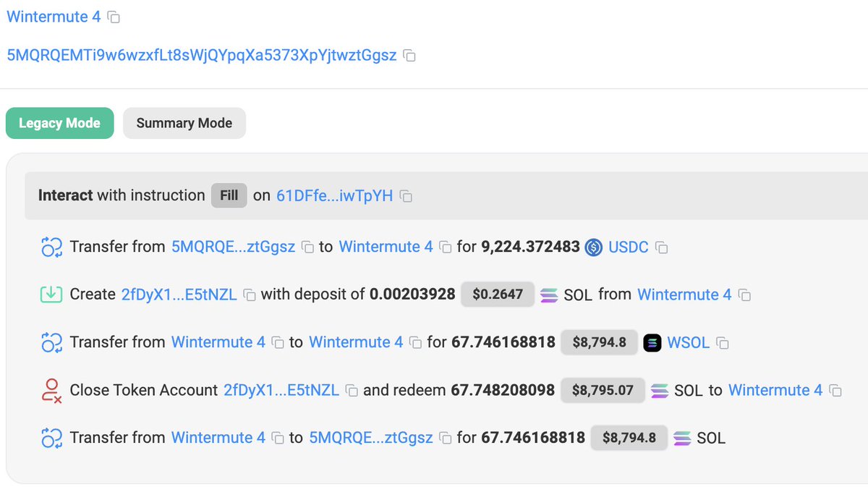Open recipient Wintermute 4 link in WSOL row
The height and width of the screenshot is (487, 868).
click(356, 342)
